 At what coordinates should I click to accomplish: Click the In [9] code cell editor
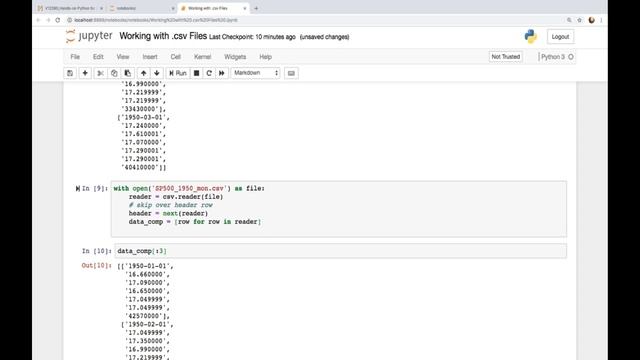[339, 209]
